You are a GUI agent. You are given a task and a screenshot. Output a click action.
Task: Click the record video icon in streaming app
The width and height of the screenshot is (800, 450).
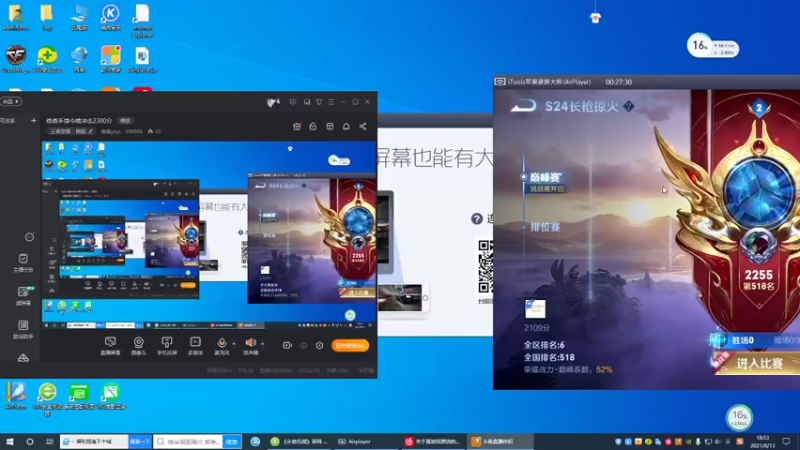(x=287, y=345)
